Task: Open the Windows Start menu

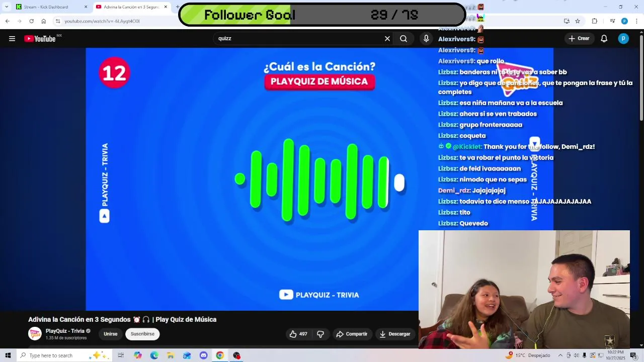Action: tap(8, 355)
